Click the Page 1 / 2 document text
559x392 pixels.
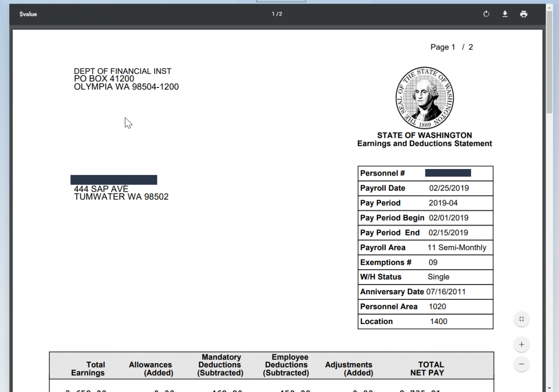[x=451, y=47]
